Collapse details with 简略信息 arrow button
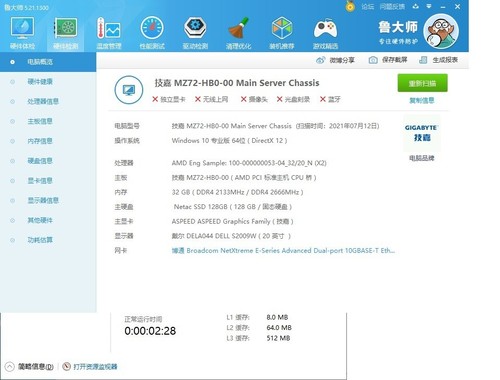The image size is (500, 380). 10,367
